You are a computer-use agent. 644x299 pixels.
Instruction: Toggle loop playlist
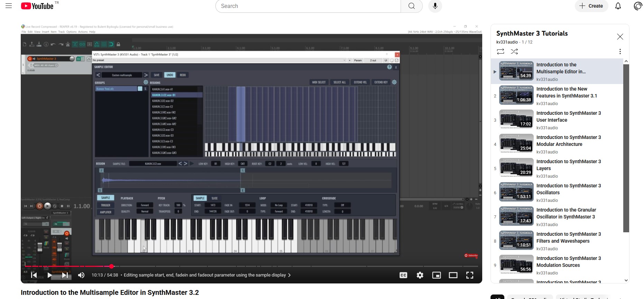tap(501, 52)
